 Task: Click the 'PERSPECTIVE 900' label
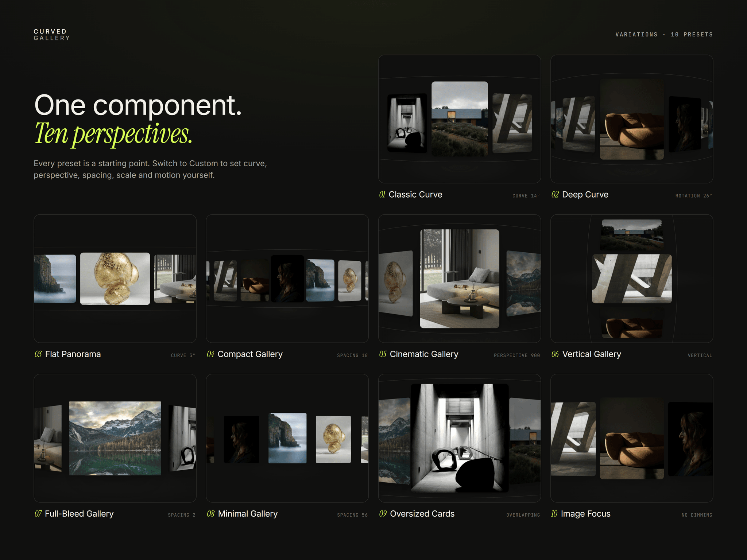point(517,355)
